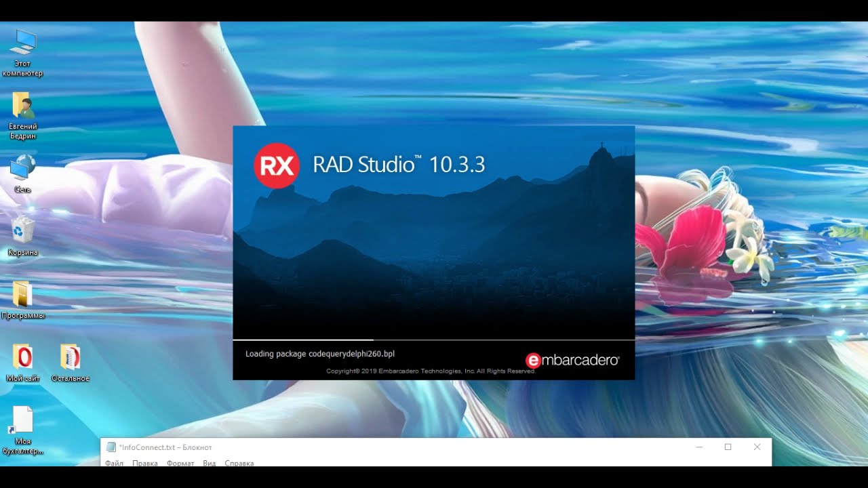The height and width of the screenshot is (488, 868).
Task: Click the red RX logo on splash
Action: [x=277, y=165]
